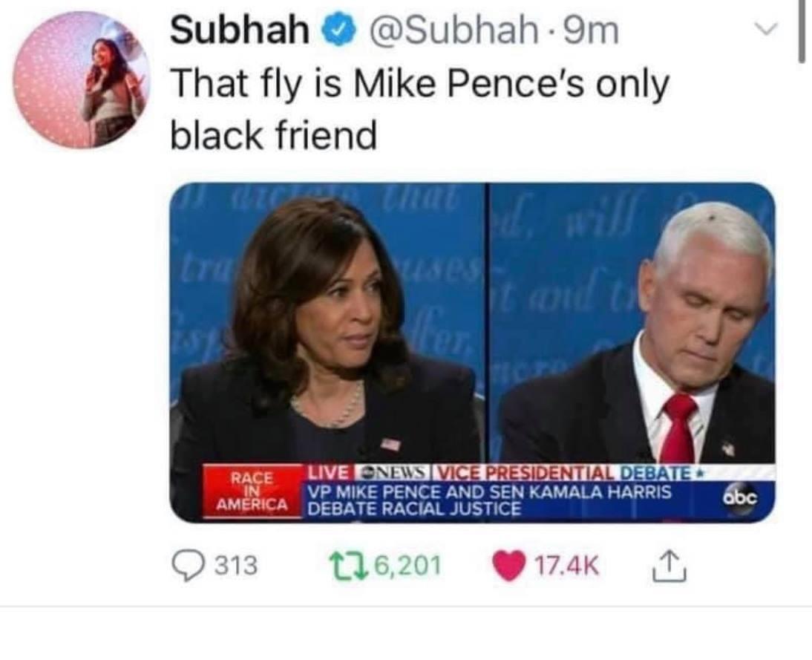Click the 17.4K likes count
Screen dimensions: 812x660
pyautogui.click(x=566, y=566)
